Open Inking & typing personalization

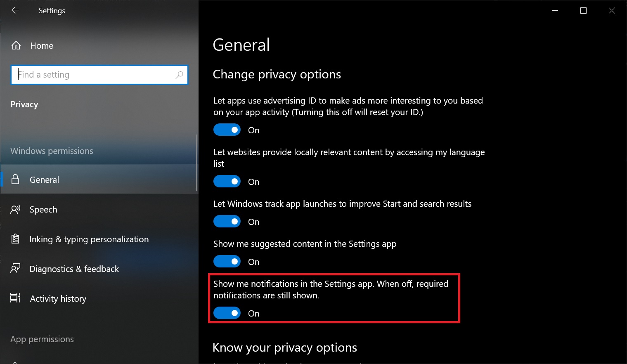pyautogui.click(x=99, y=239)
